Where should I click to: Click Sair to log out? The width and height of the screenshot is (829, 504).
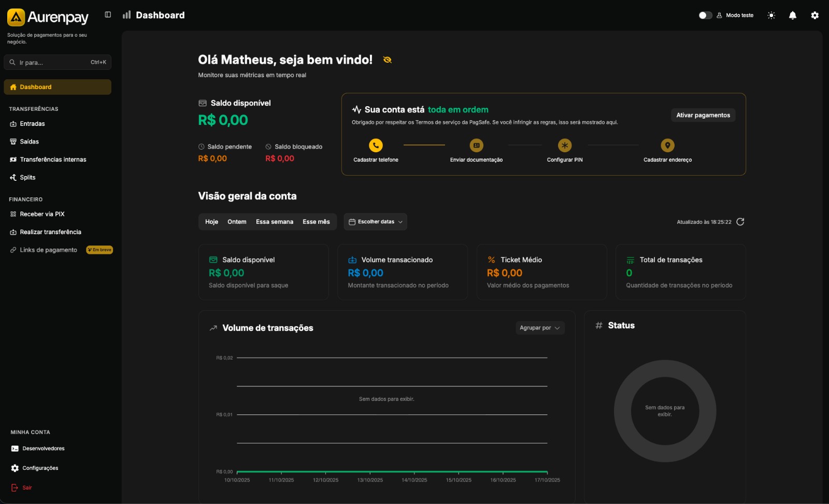coord(27,488)
